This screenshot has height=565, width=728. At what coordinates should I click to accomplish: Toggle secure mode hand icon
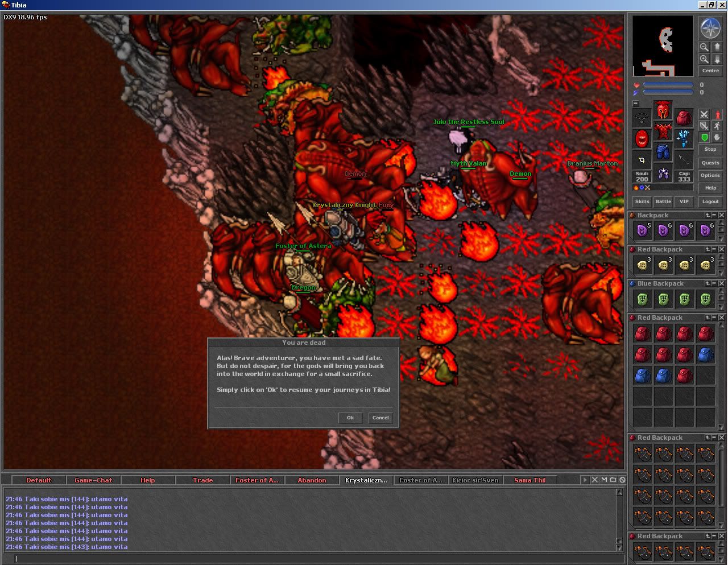coord(717,137)
